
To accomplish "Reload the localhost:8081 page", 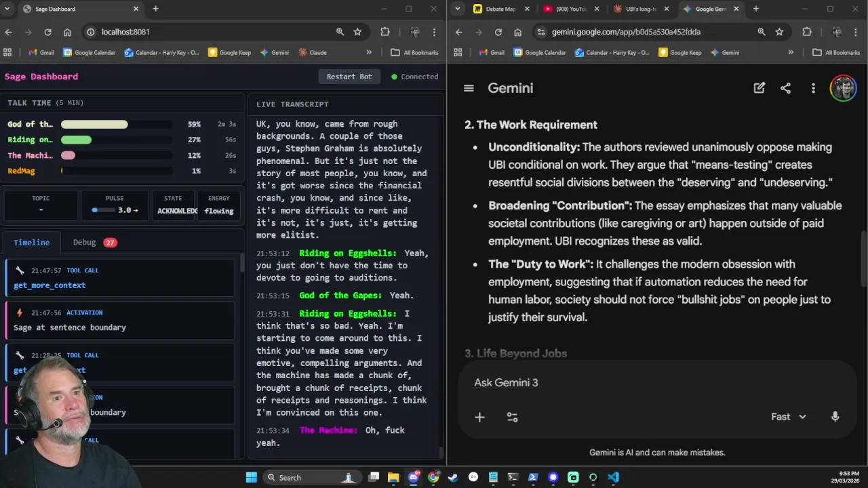I will pyautogui.click(x=47, y=32).
